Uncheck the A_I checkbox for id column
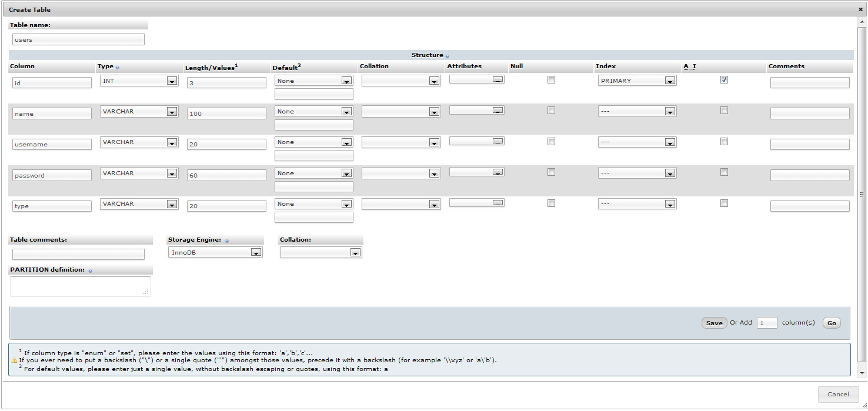The width and height of the screenshot is (868, 411). (x=724, y=80)
